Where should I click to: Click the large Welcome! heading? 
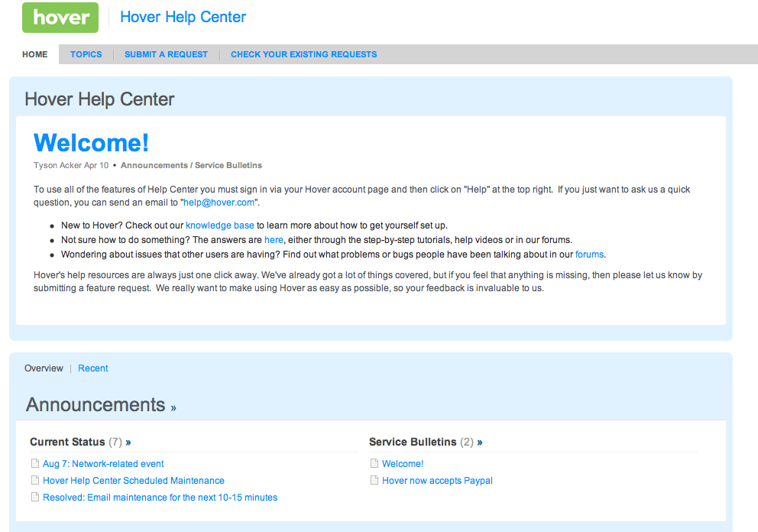coord(92,143)
